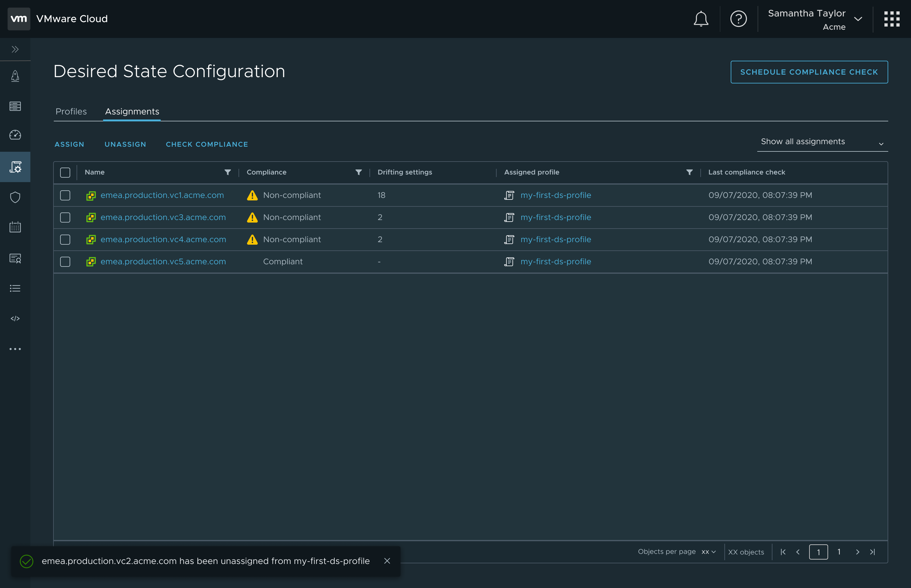Screen dimensions: 911x588
Task: Click the Compliant status in vc5 row
Action: (283, 261)
